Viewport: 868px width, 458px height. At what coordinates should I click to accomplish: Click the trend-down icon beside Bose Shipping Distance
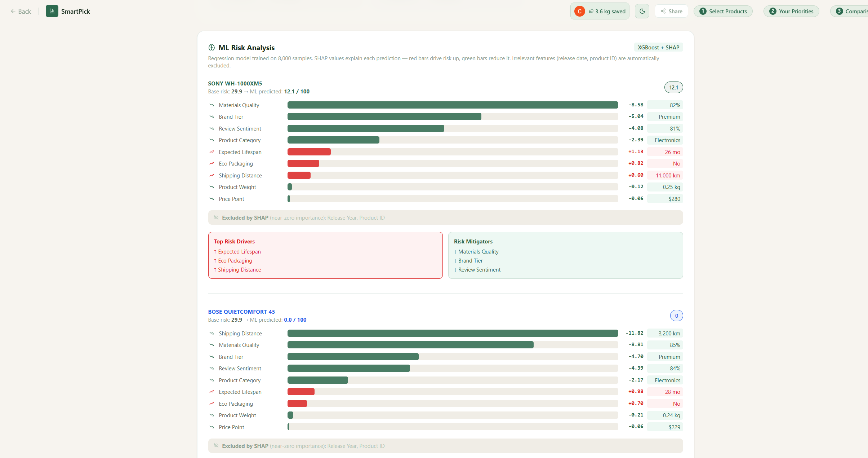click(212, 333)
